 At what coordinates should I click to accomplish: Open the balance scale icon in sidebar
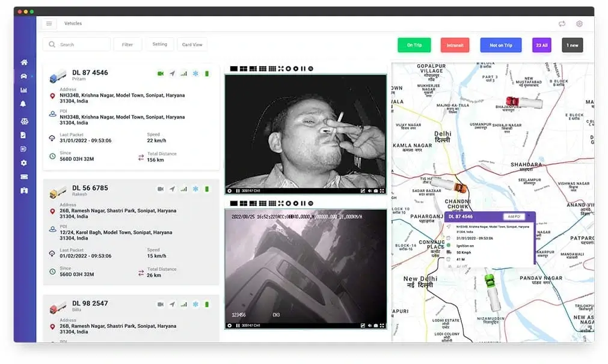click(x=24, y=121)
